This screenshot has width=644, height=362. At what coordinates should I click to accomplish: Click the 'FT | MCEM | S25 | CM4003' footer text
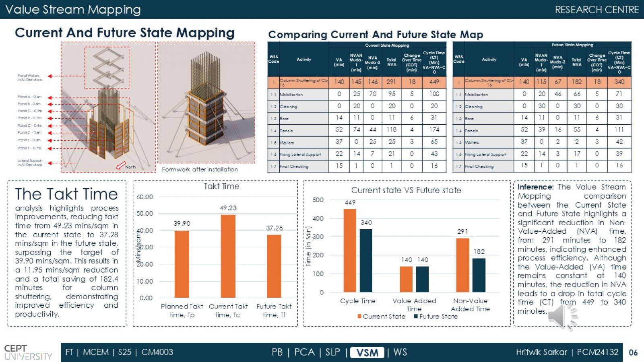click(x=119, y=352)
